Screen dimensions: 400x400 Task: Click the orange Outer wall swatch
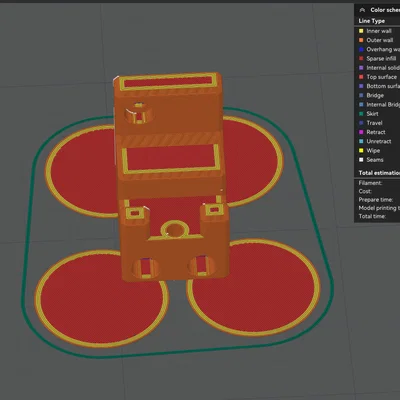[x=361, y=40]
